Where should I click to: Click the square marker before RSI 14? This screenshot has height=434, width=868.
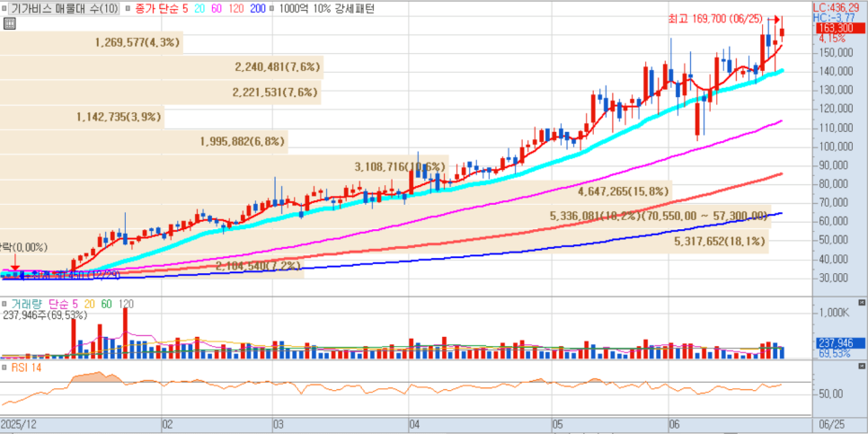click(x=4, y=367)
